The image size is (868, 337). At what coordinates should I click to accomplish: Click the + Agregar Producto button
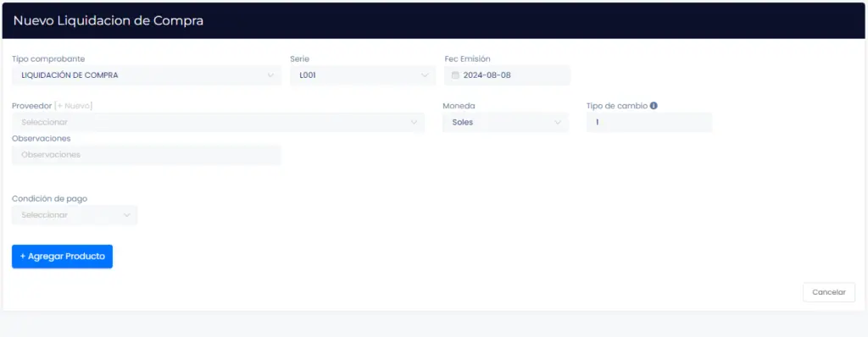[62, 257]
